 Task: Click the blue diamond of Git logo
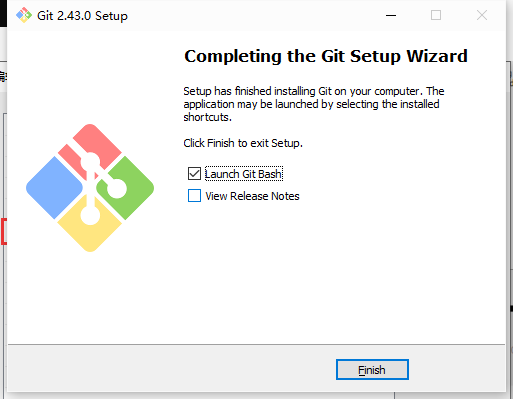pos(54,188)
